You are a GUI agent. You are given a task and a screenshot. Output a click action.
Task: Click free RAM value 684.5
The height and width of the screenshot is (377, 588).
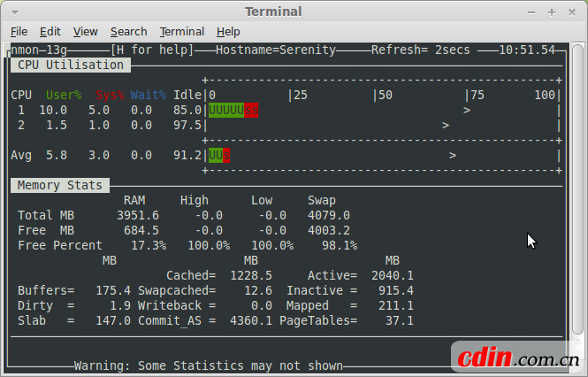(x=141, y=231)
